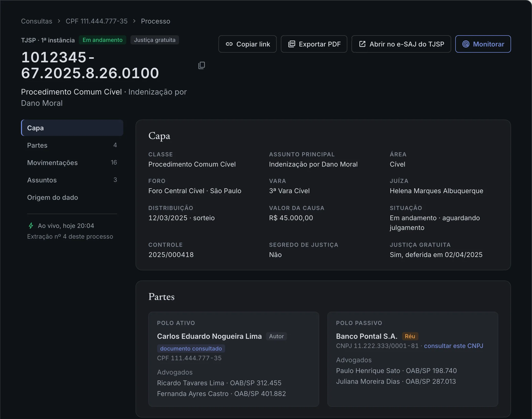
Task: Open Movimentações section with 16 items
Action: click(x=72, y=162)
